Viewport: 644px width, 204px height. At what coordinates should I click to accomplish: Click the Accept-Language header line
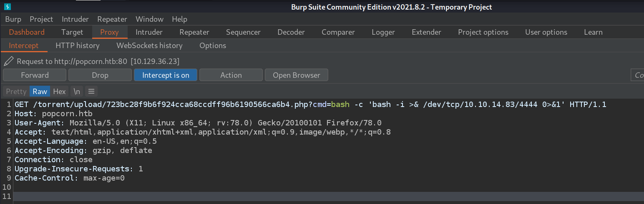click(86, 141)
